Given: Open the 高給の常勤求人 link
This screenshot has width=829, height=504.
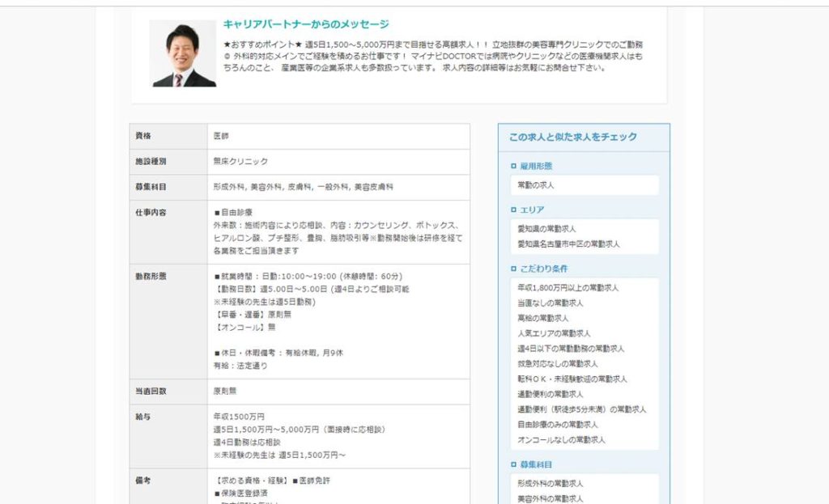Looking at the screenshot, I should pos(542,319).
